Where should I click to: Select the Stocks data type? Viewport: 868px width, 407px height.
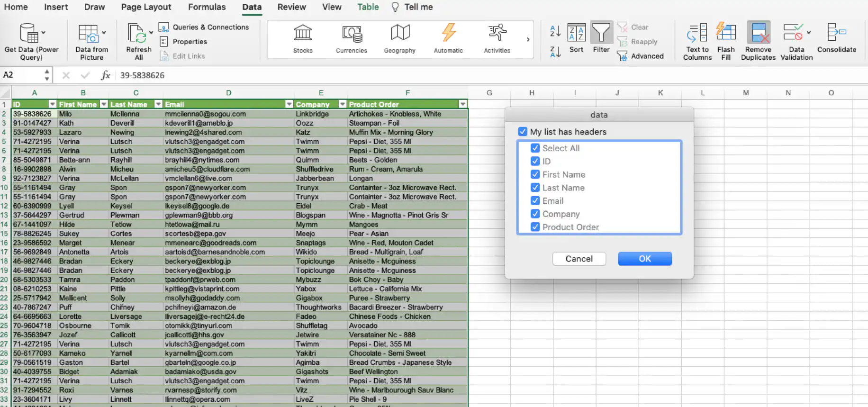pyautogui.click(x=303, y=39)
